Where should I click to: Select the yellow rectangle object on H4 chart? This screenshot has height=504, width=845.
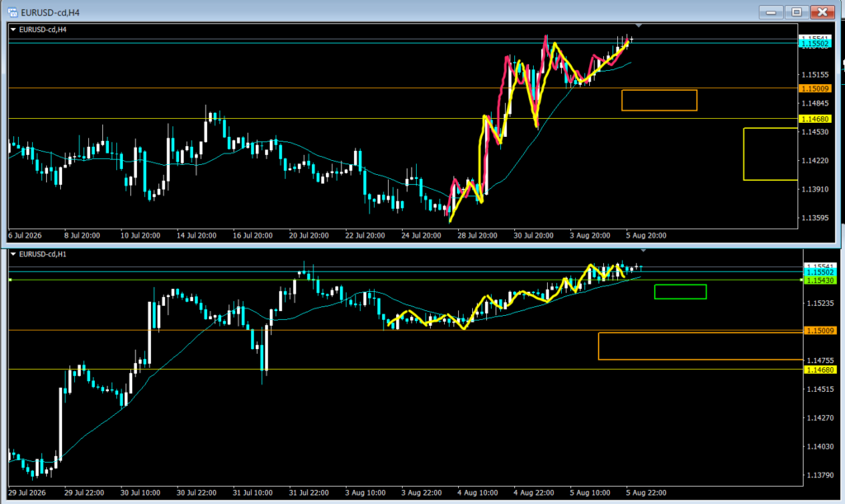[x=771, y=154]
